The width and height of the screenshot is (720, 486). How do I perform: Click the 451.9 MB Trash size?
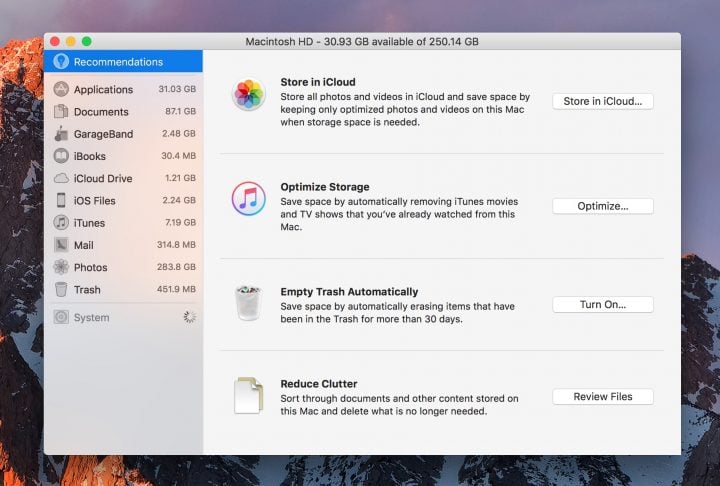click(176, 289)
